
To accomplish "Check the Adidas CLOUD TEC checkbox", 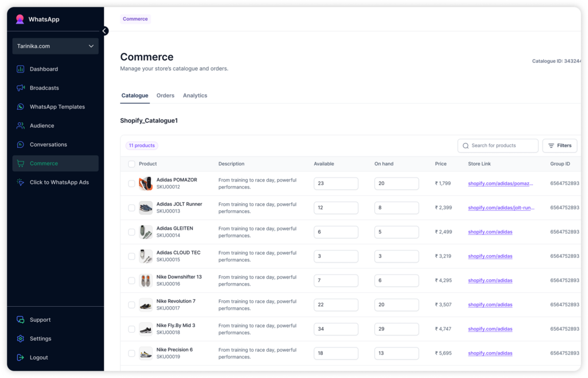I will 131,256.
